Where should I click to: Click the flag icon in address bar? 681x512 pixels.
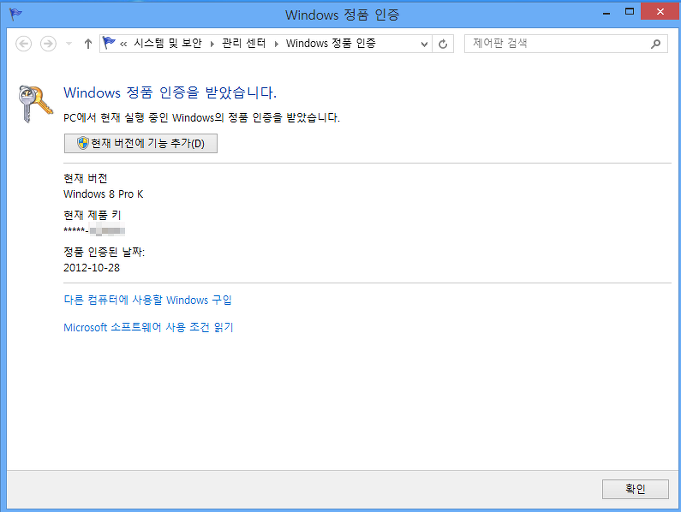coord(109,43)
